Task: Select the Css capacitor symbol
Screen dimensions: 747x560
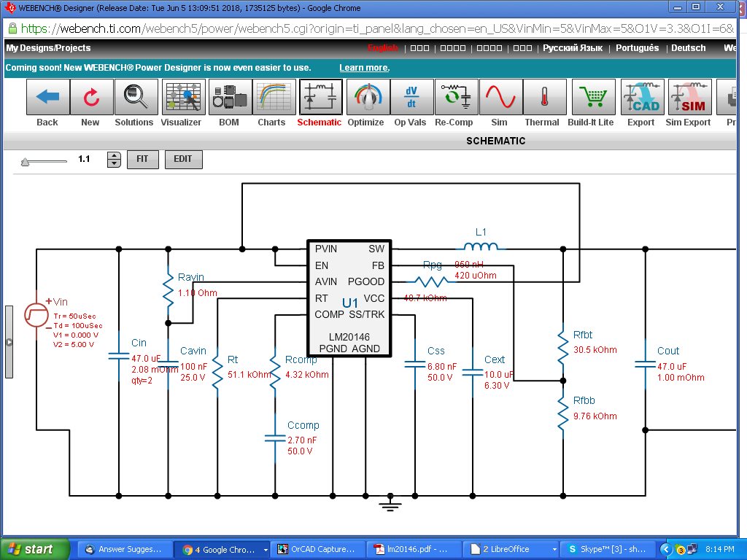Action: (415, 365)
